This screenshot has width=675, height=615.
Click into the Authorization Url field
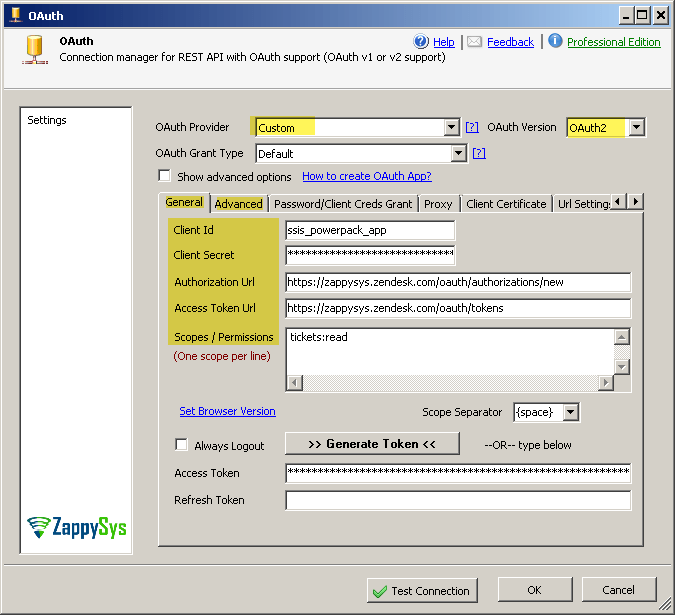[458, 282]
